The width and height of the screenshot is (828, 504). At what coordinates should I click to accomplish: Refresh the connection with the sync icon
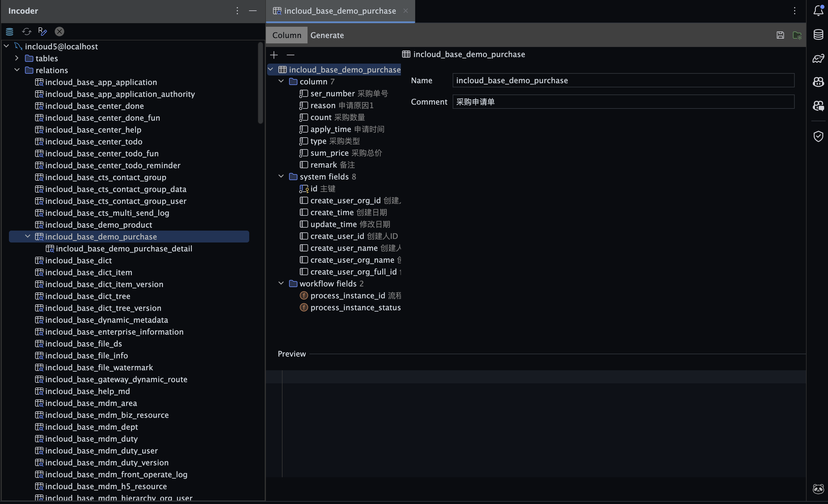[26, 31]
